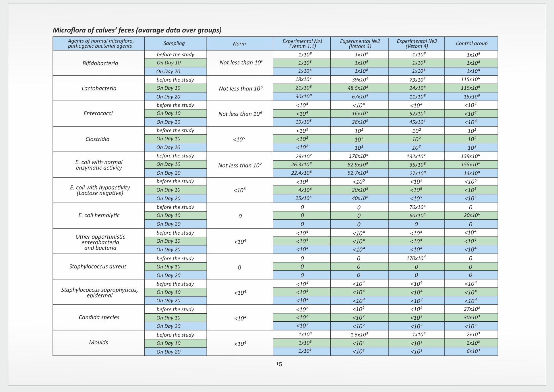Click the Sampling column header

click(x=174, y=43)
